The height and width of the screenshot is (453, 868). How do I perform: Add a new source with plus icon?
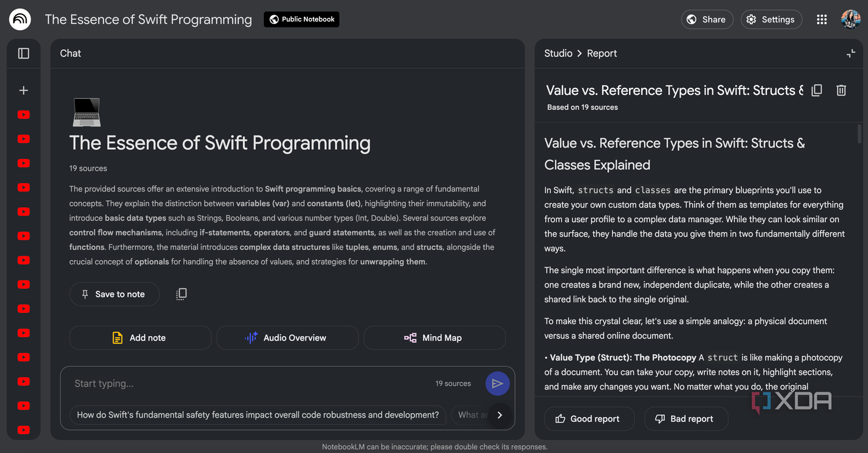point(24,90)
